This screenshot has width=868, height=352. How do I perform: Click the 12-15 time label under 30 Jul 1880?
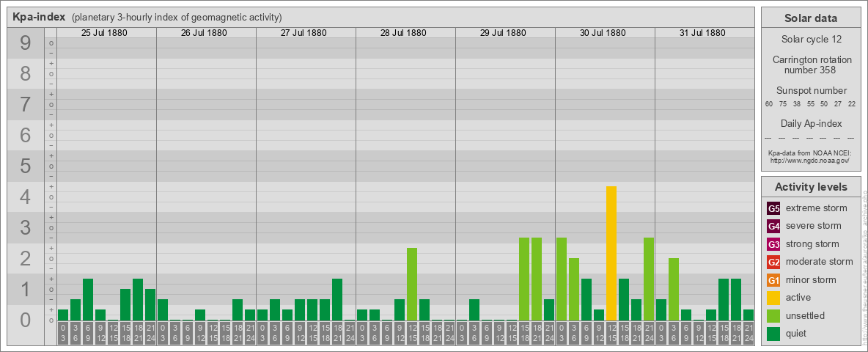(611, 334)
